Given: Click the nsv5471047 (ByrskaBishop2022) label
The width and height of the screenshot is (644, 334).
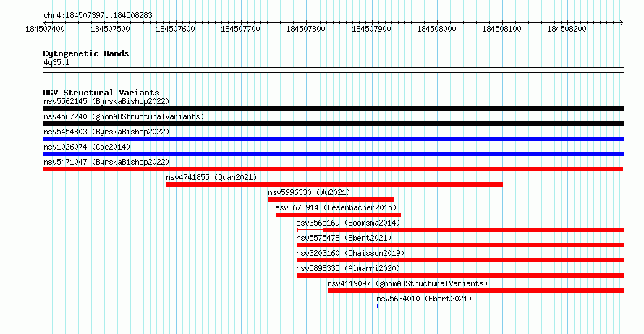Looking at the screenshot, I should 106,162.
